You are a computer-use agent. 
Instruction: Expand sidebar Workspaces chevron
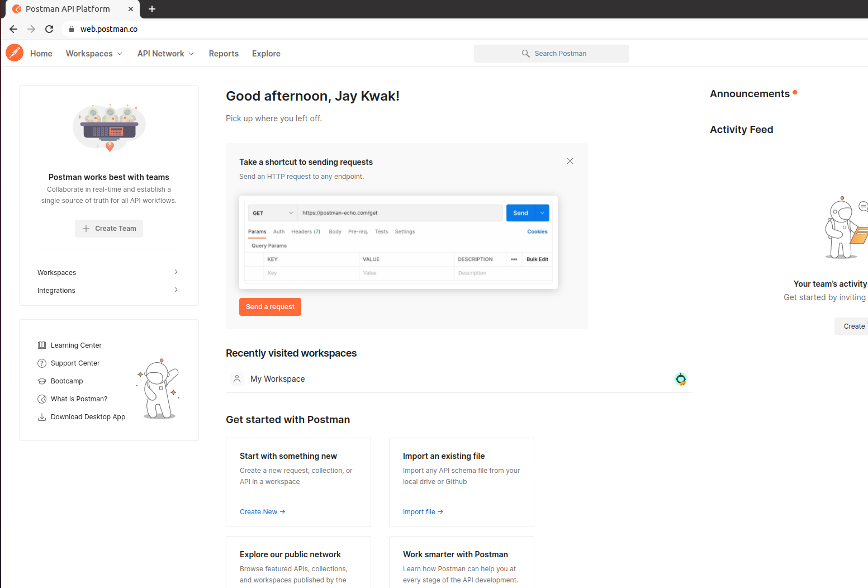pos(176,272)
